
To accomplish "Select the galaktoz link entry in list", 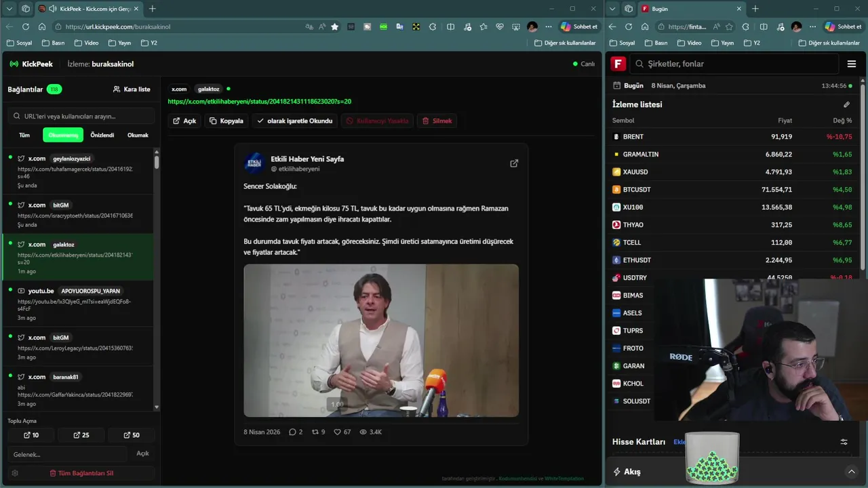I will tap(78, 257).
